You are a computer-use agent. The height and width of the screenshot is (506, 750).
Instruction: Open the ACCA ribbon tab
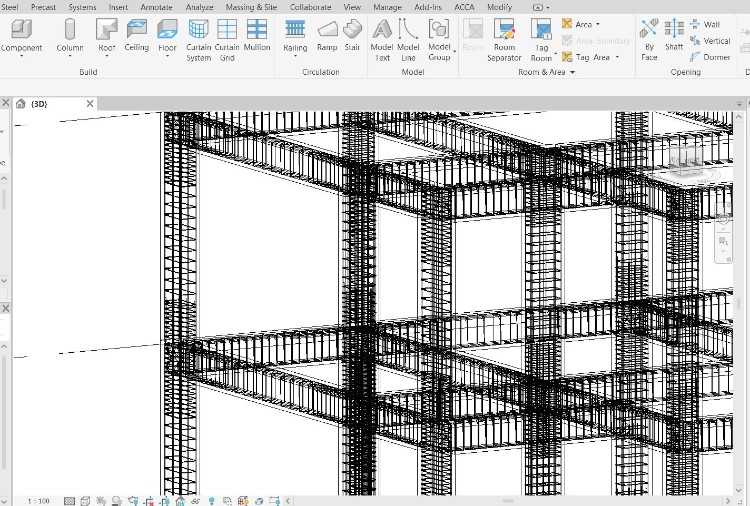coord(464,7)
